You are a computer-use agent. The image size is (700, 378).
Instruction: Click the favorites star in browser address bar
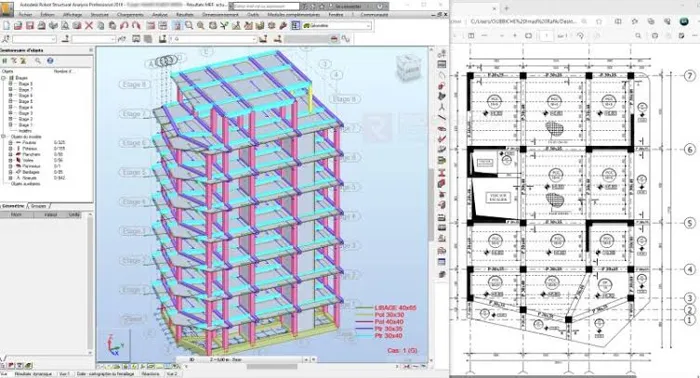(x=599, y=21)
